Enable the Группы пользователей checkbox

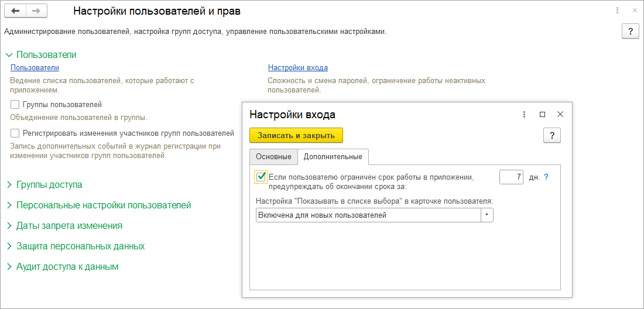pyautogui.click(x=15, y=105)
